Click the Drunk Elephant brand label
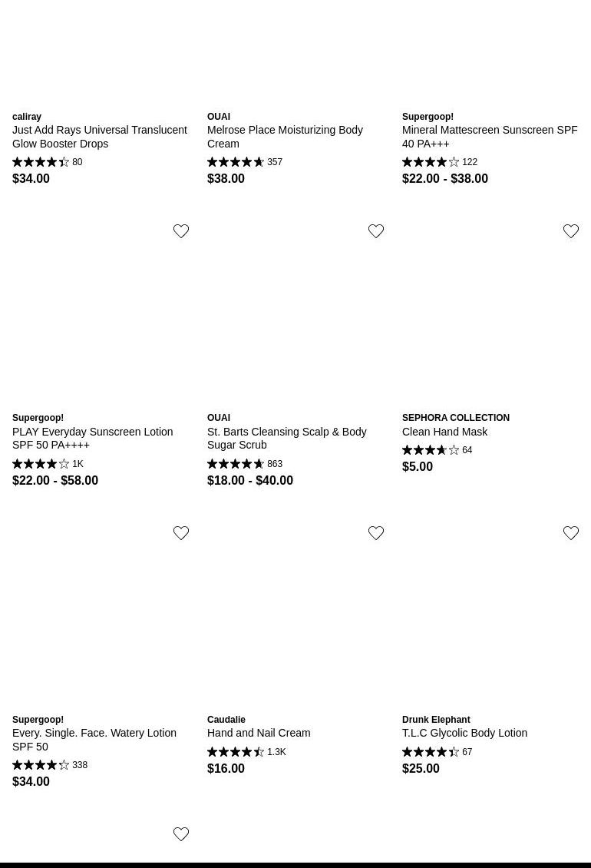 tap(436, 720)
